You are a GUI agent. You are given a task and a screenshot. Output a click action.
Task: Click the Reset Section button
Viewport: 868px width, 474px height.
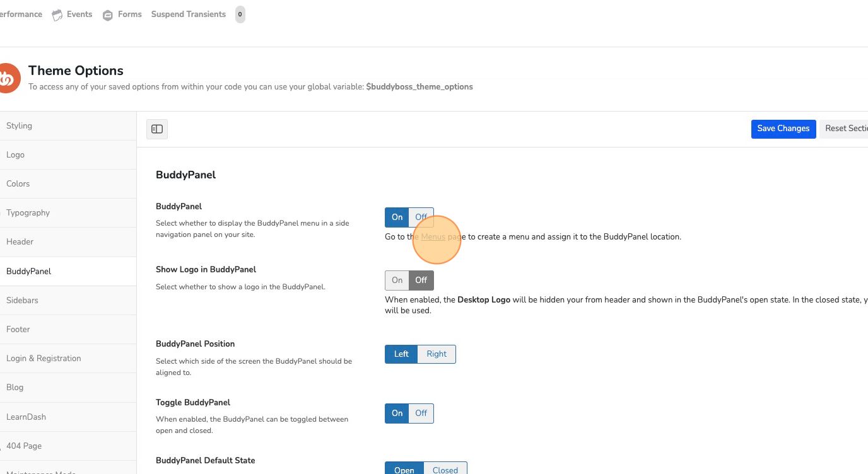pyautogui.click(x=844, y=129)
